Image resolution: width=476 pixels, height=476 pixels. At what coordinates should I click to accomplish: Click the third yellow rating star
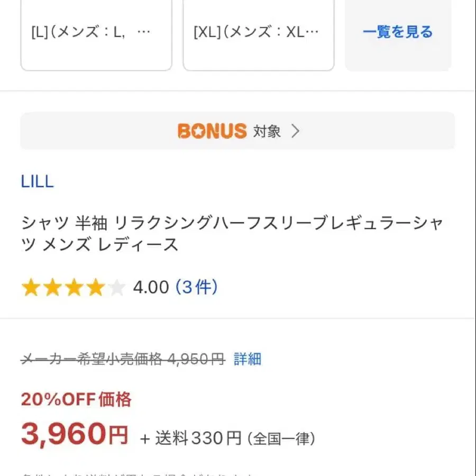[x=74, y=287]
